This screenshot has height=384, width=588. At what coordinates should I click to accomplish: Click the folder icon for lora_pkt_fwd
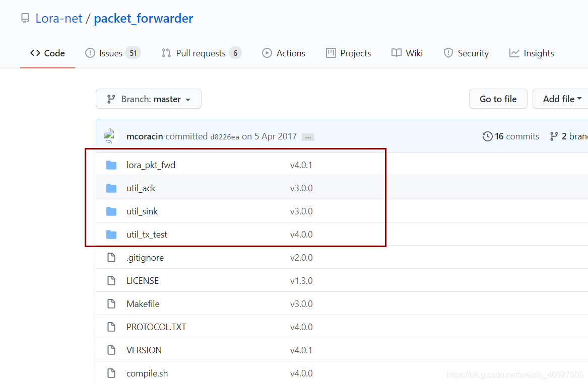(111, 165)
